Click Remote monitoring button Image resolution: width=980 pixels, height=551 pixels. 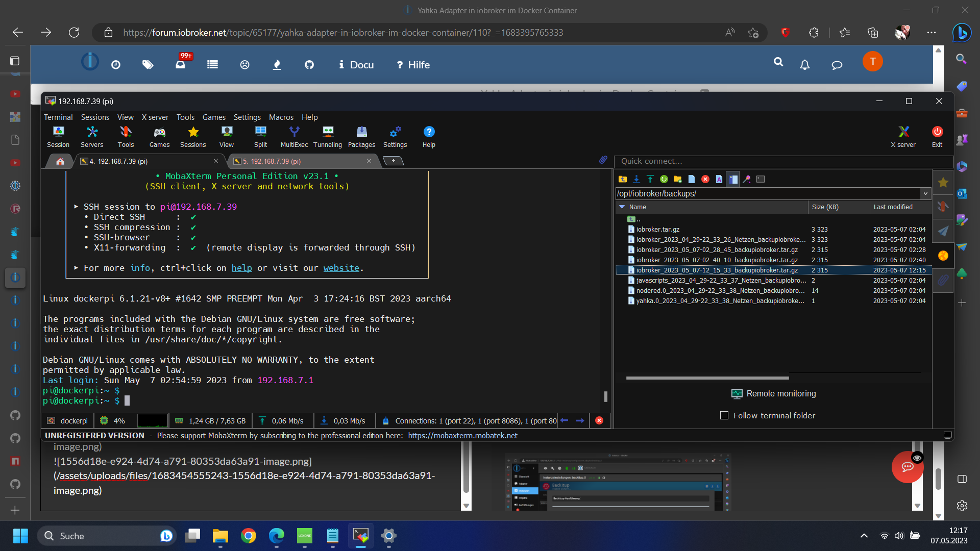click(773, 393)
